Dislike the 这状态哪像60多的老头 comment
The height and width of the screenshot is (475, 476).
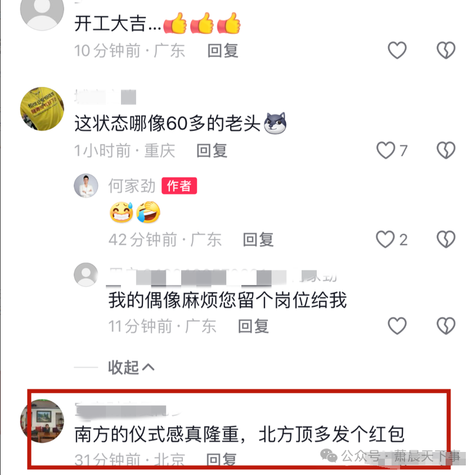446,150
